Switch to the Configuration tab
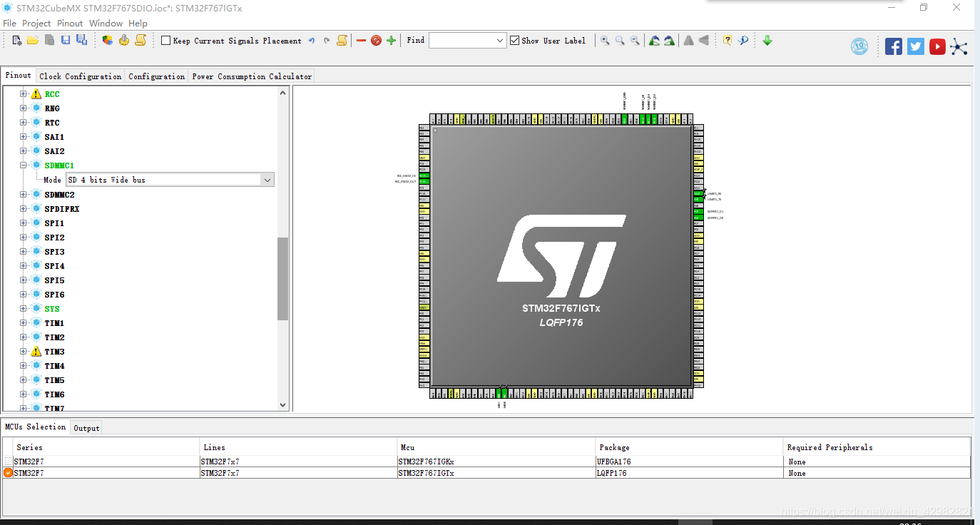980x525 pixels. [157, 76]
